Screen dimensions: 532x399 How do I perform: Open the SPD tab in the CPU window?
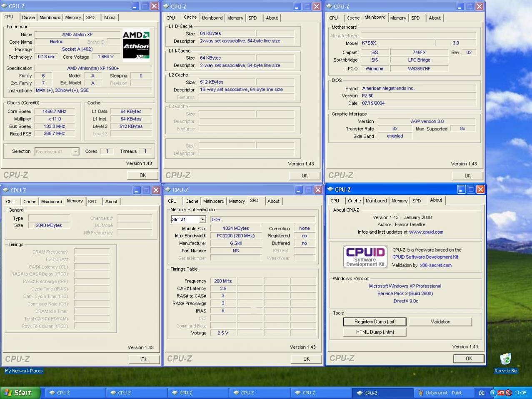click(90, 17)
